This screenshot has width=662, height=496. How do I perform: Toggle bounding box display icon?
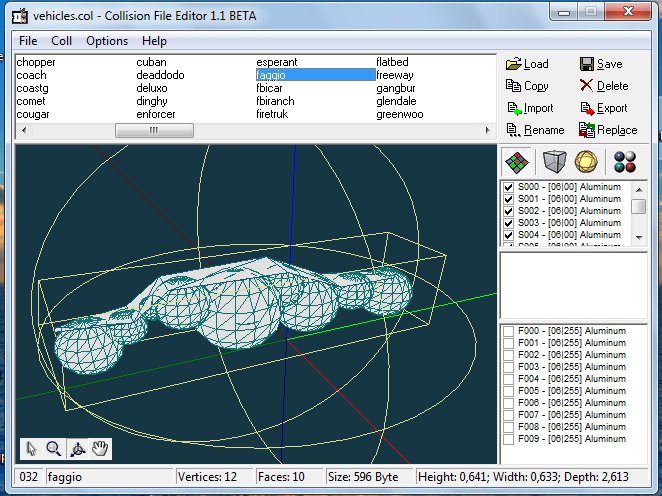[x=554, y=162]
